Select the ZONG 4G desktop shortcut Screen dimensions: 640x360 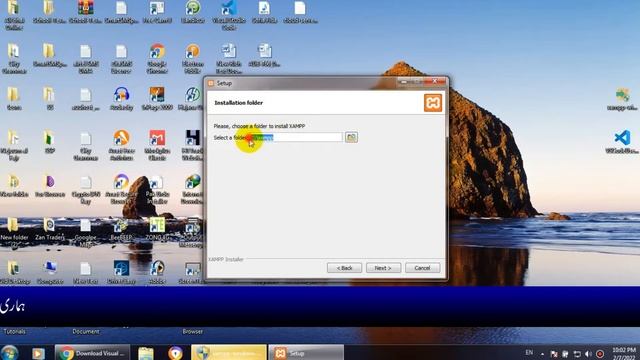157,230
